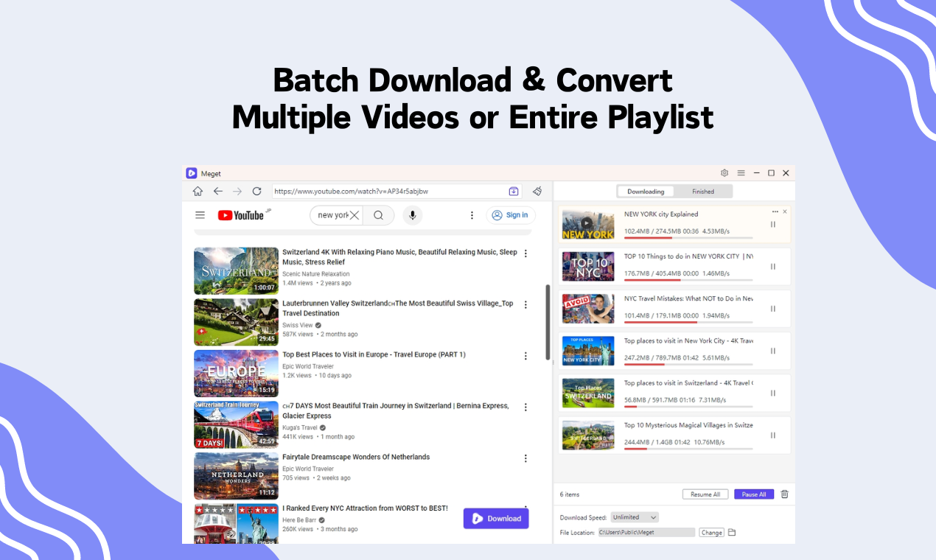Open options for Lauterbrunnen Valley video
This screenshot has width=936, height=560.
[x=525, y=304]
